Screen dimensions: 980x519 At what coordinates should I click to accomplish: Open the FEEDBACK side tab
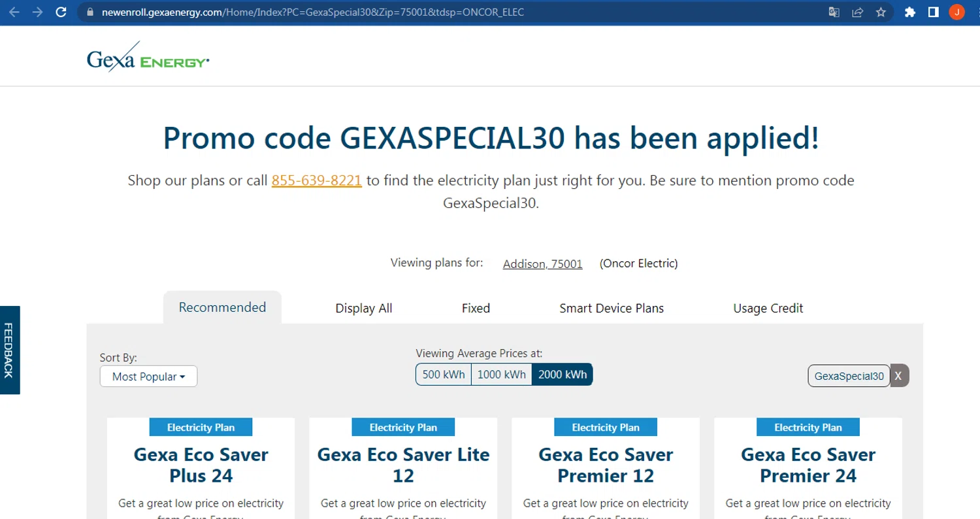coord(10,350)
